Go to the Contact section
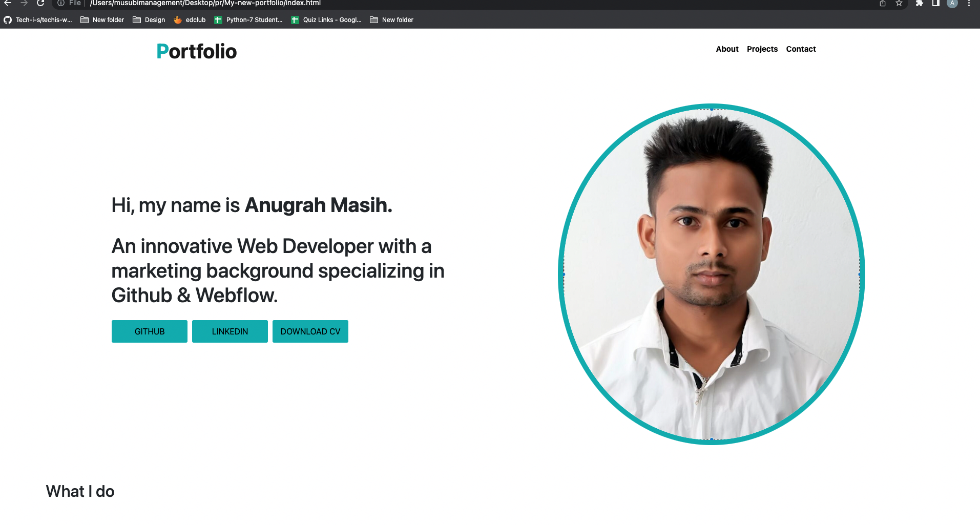Viewport: 980px width, 525px height. click(x=801, y=49)
